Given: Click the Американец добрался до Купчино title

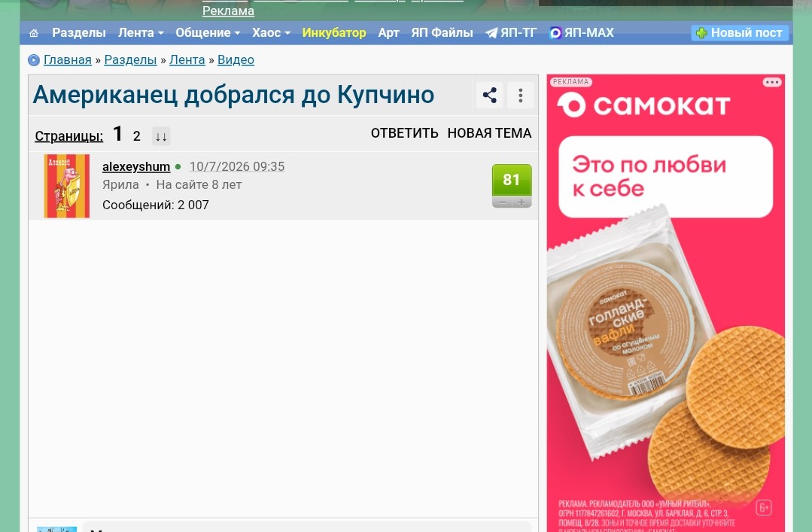Looking at the screenshot, I should coord(233,95).
